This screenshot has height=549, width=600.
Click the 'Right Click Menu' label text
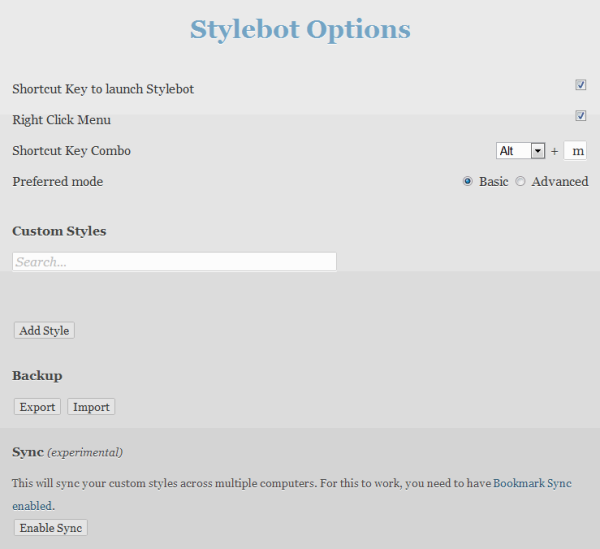[61, 120]
